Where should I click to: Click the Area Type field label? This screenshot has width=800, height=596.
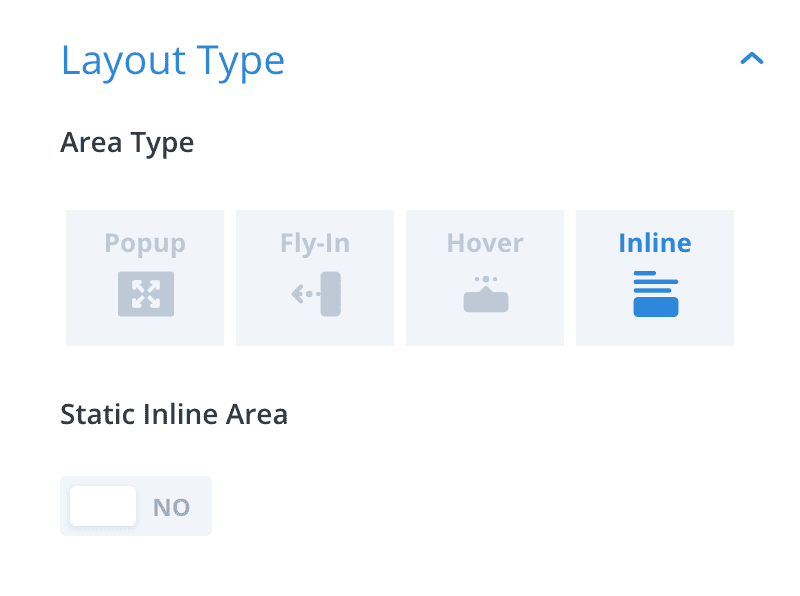click(x=127, y=142)
